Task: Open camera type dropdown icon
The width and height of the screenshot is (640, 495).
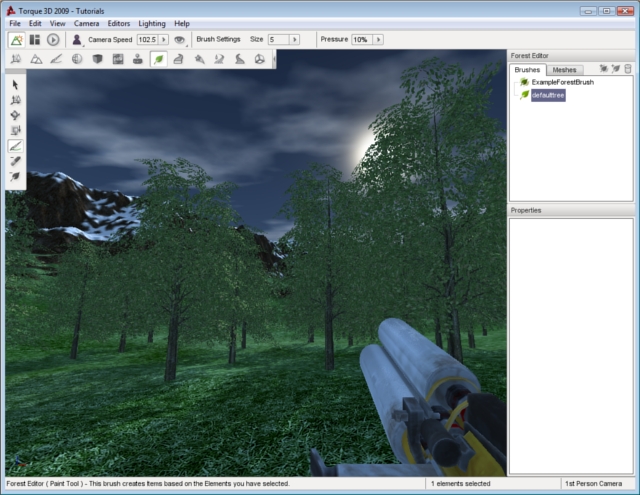Action: pos(77,40)
